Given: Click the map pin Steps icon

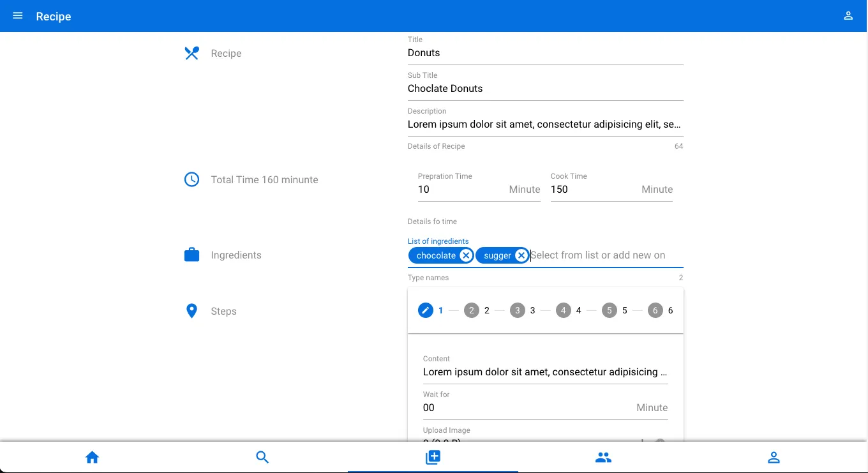Looking at the screenshot, I should coord(191,311).
